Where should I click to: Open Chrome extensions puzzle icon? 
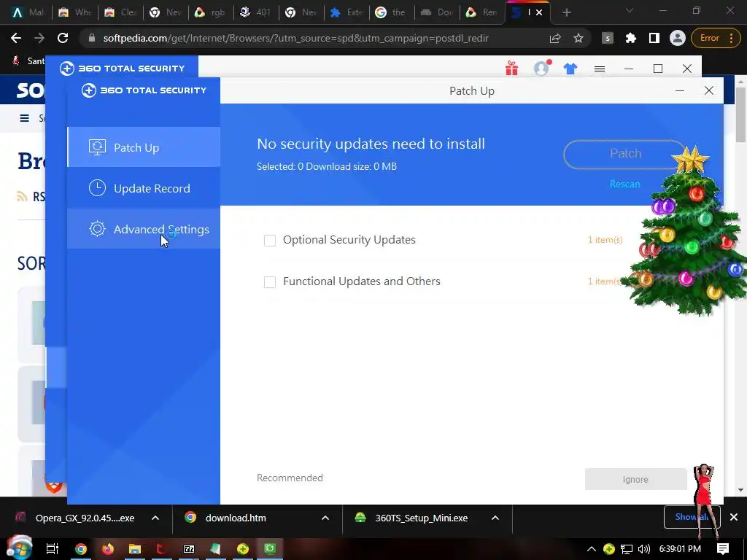(631, 38)
